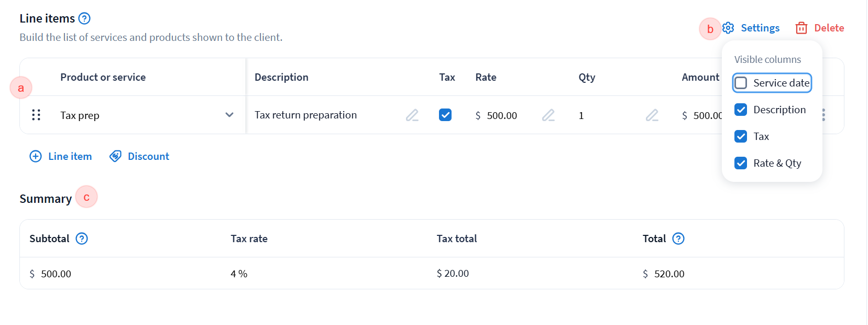Click the help icon beside Line items

pyautogui.click(x=84, y=18)
